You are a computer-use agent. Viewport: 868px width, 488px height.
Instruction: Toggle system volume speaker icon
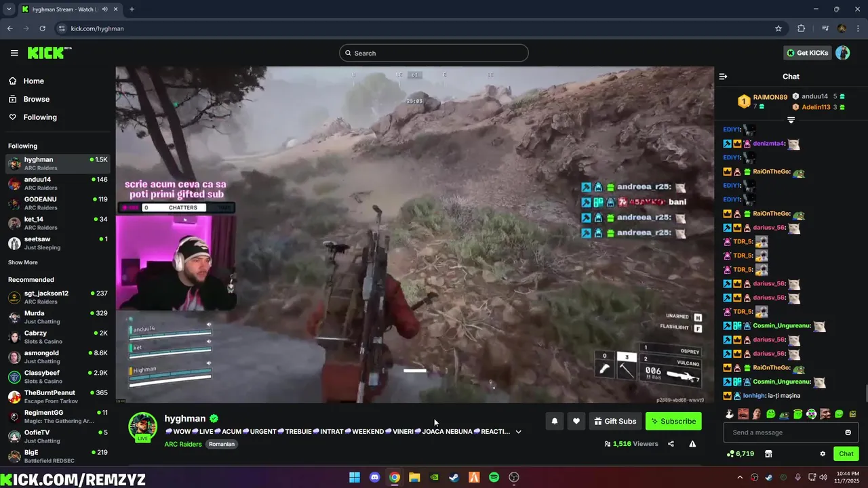pos(823,477)
